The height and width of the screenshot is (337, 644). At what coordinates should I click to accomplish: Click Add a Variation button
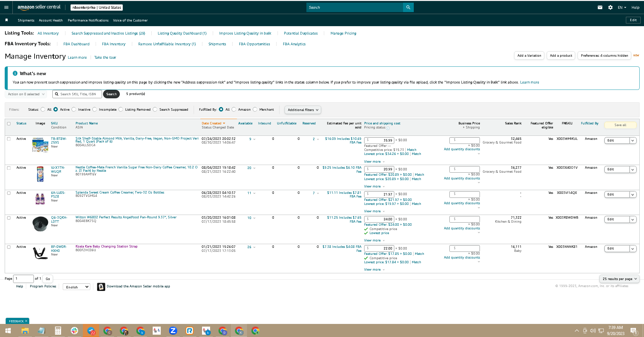click(x=529, y=56)
